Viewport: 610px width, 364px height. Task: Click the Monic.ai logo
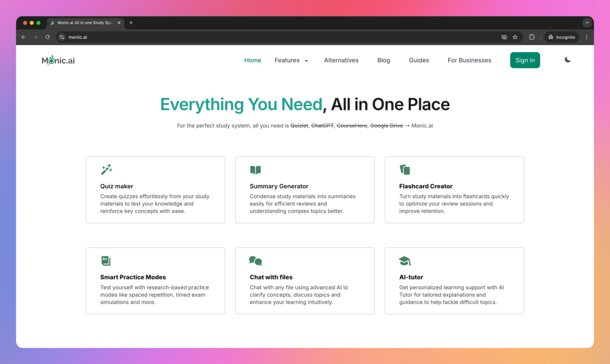click(58, 60)
